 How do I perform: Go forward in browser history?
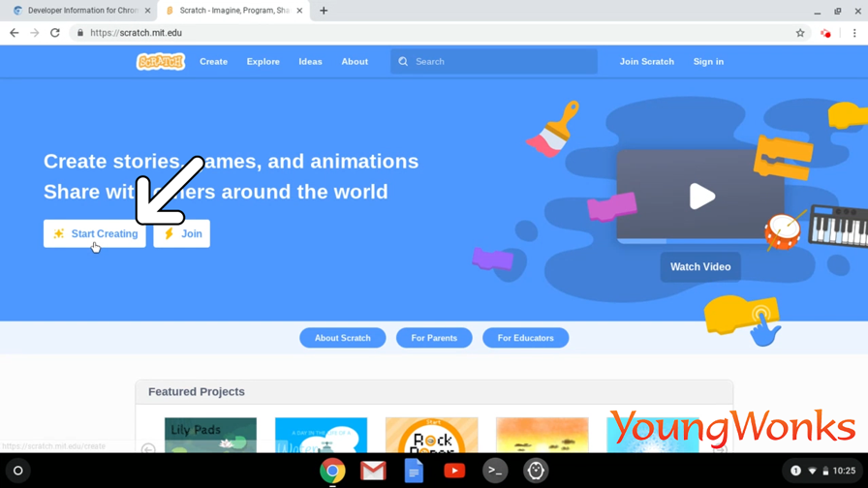pos(34,33)
